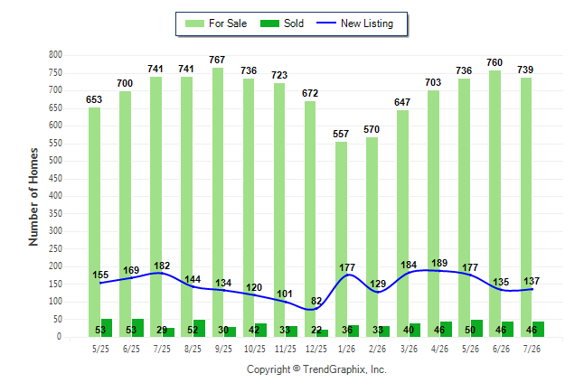Click the Sold legend text

(294, 23)
